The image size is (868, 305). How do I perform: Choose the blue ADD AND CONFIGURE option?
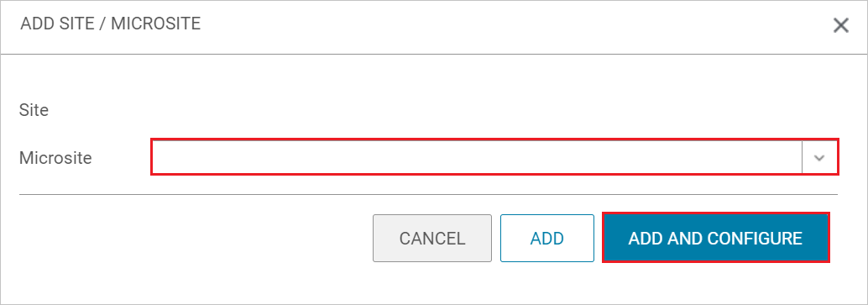[x=715, y=238]
